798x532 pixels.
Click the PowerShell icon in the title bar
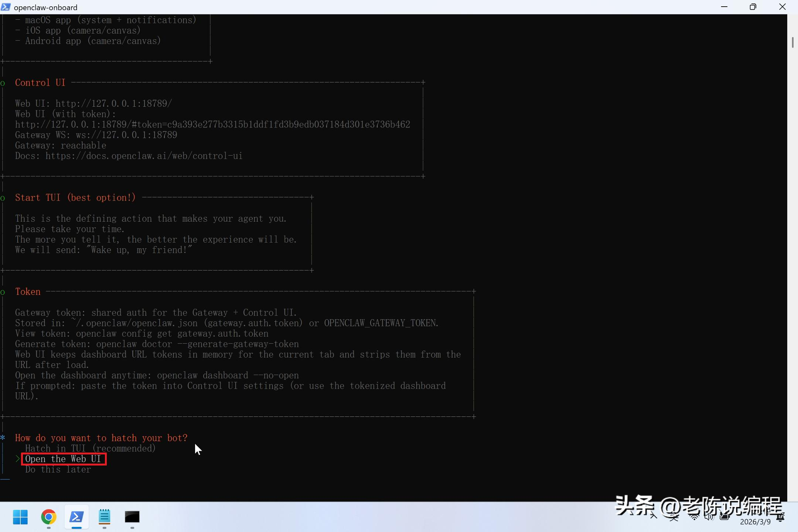click(x=6, y=7)
